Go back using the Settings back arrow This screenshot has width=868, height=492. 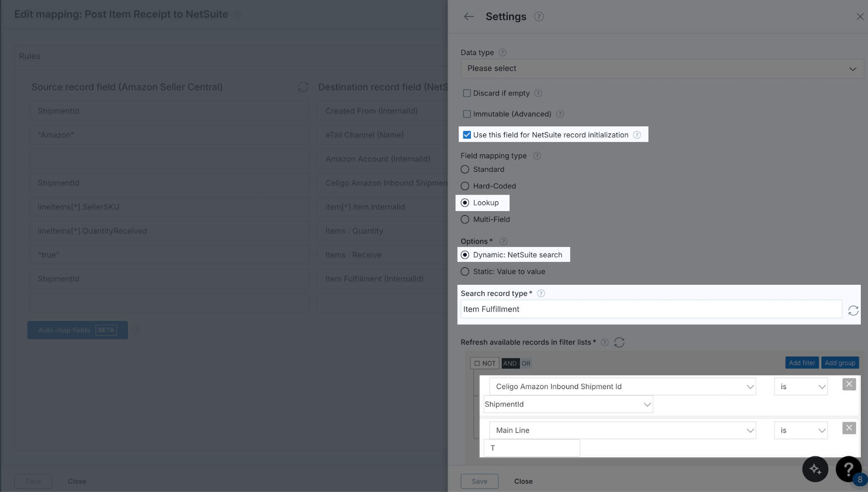[x=468, y=17]
